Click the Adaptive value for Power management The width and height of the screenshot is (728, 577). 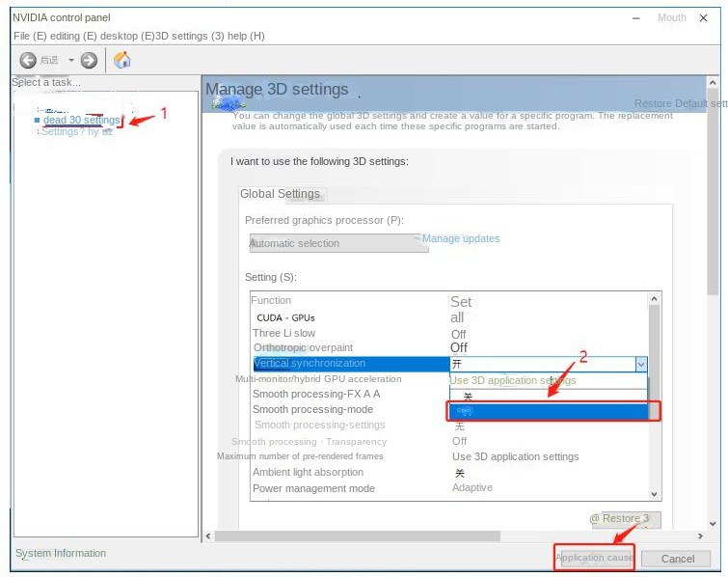coord(472,487)
